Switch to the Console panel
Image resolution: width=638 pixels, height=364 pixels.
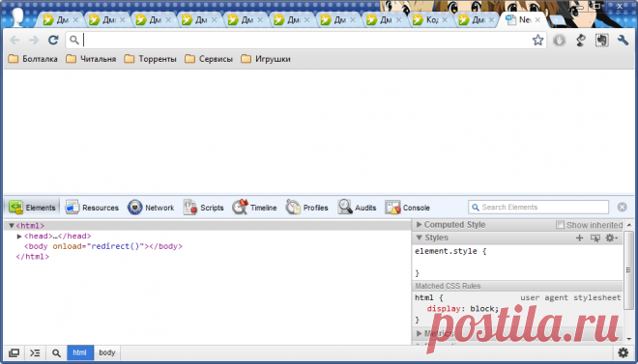click(407, 208)
